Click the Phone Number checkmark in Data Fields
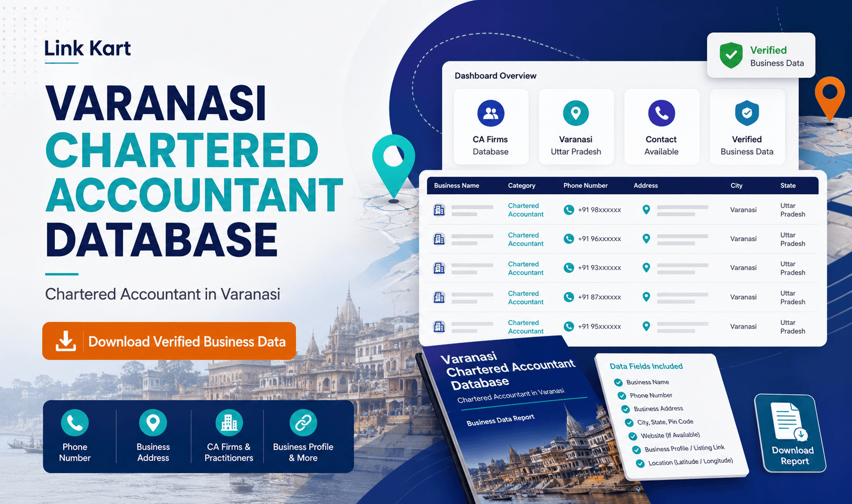 point(622,396)
